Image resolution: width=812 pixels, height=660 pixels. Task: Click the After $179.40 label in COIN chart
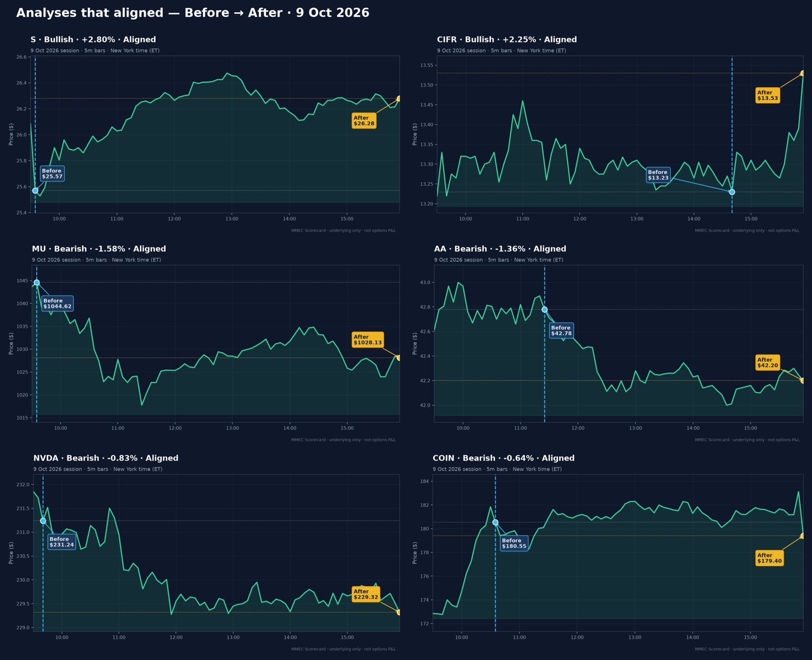click(769, 558)
